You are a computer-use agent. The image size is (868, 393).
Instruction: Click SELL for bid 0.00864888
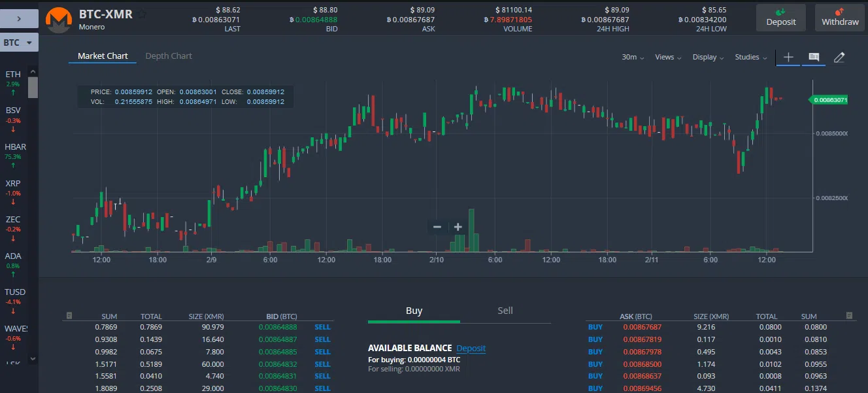click(323, 327)
